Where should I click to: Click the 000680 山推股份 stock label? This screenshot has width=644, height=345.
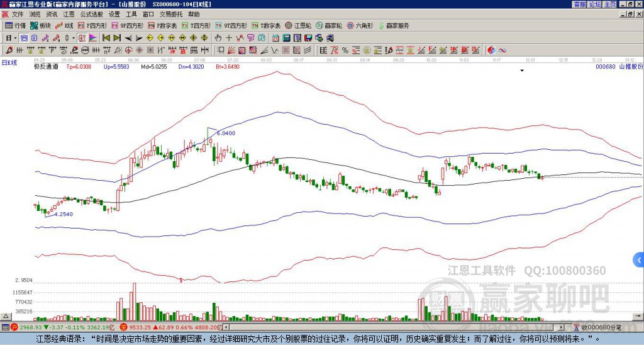click(x=619, y=66)
